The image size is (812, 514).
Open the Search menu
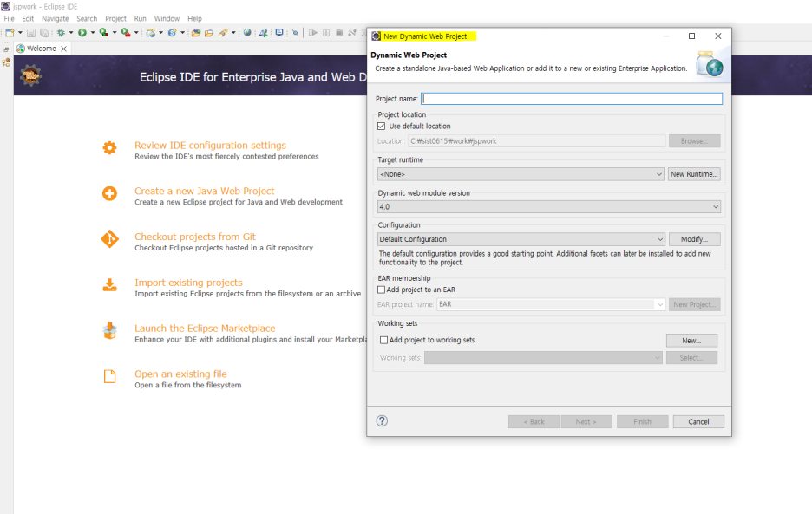(x=87, y=18)
